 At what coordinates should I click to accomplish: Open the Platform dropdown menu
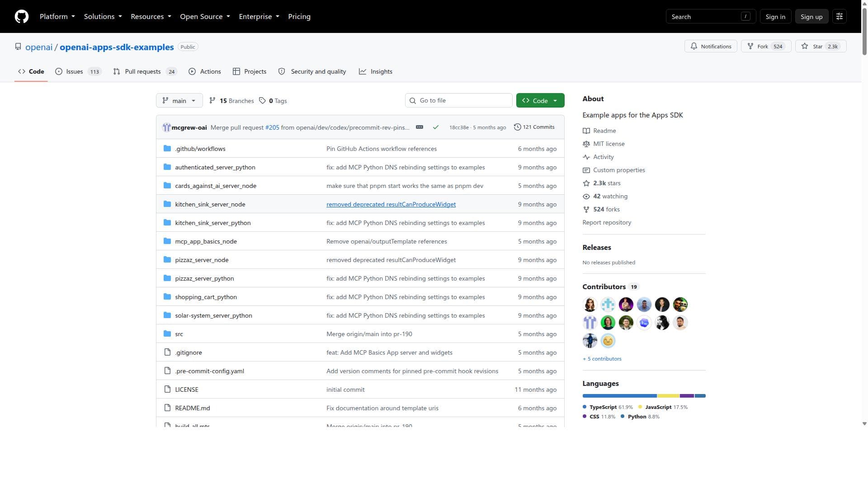(57, 17)
